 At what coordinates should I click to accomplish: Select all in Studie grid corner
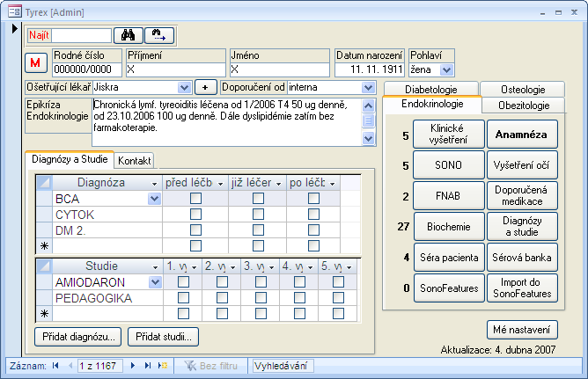point(44,266)
